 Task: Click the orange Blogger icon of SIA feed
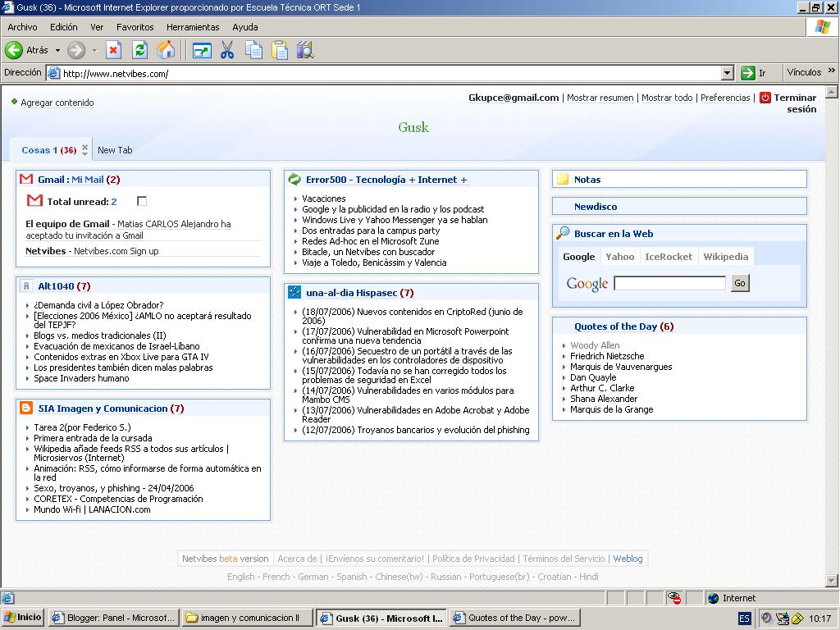pos(26,408)
